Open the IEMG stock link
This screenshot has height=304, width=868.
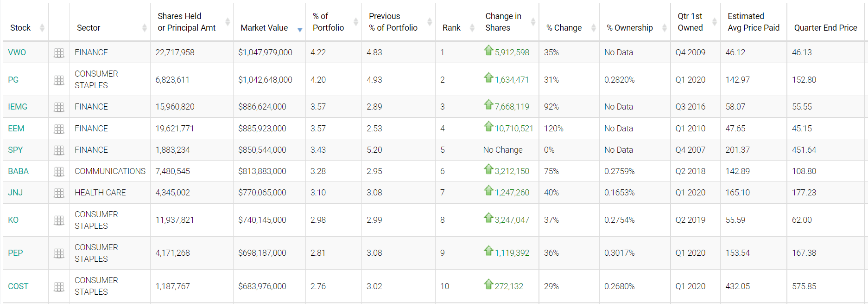[18, 107]
